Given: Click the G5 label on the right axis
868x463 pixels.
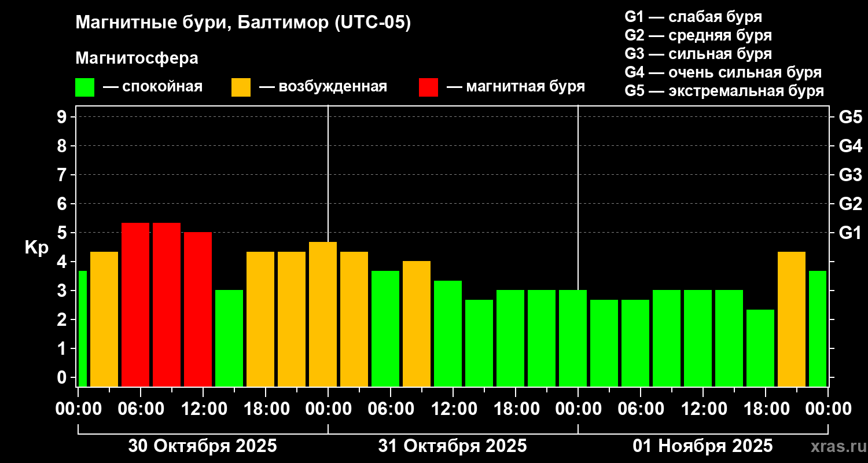Looking at the screenshot, I should point(850,117).
